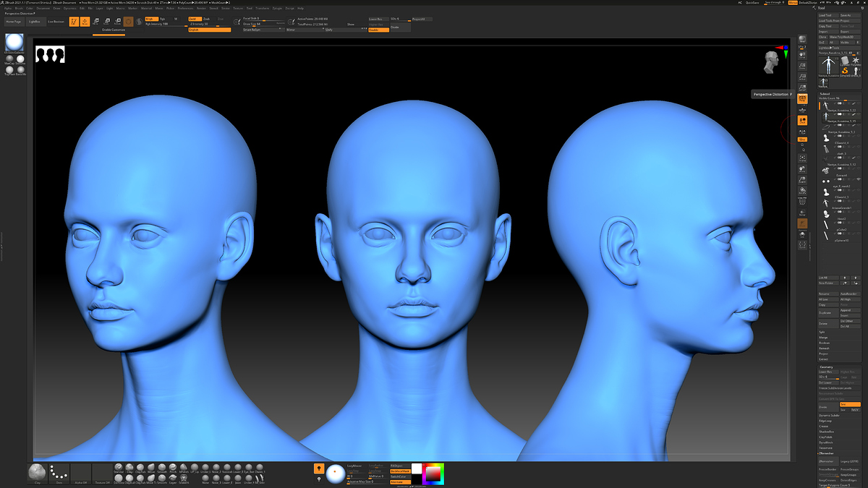Viewport: 868px width, 488px height.
Task: Click the Append subtool button
Action: 850,310
